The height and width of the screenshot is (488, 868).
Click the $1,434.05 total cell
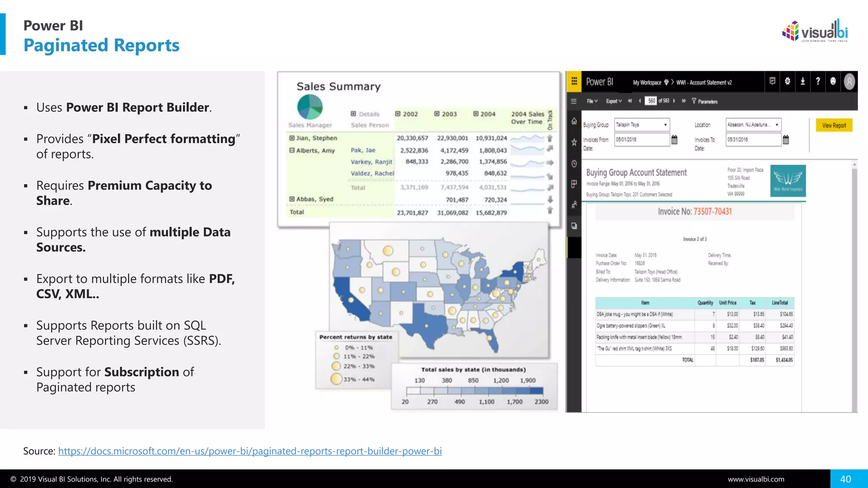[x=784, y=360]
